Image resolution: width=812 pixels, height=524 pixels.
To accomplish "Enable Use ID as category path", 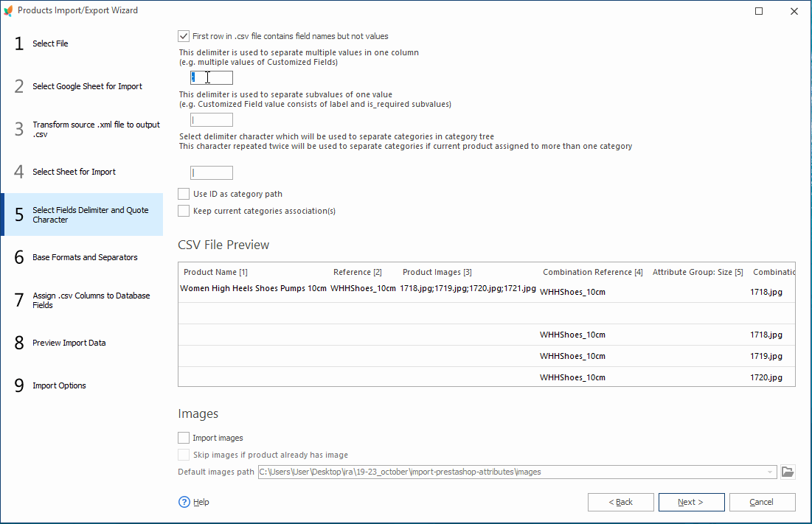I will point(184,194).
